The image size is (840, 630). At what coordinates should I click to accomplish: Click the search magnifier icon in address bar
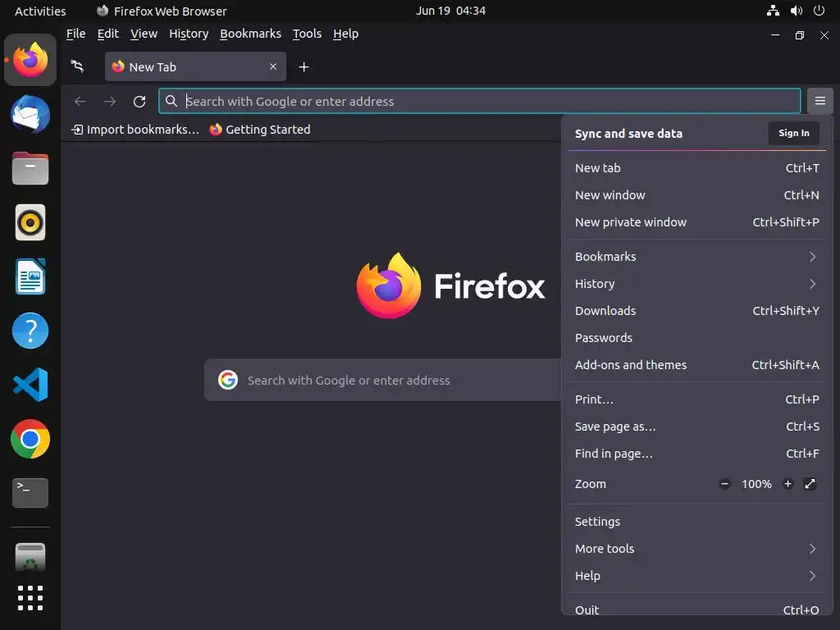[171, 101]
